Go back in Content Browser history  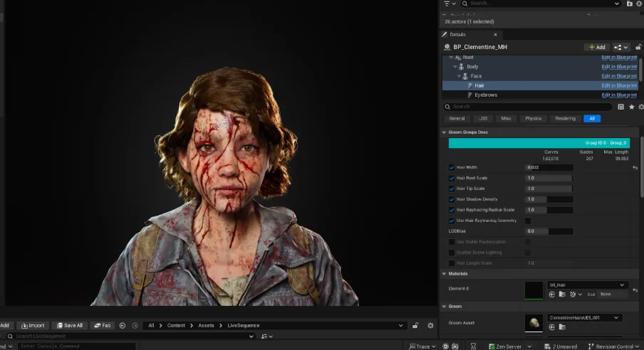(x=122, y=325)
